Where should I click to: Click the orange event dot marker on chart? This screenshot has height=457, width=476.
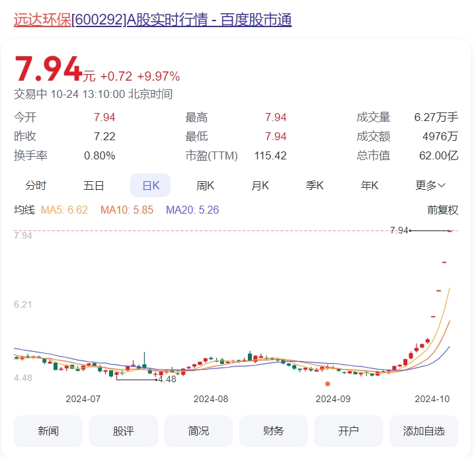[327, 384]
